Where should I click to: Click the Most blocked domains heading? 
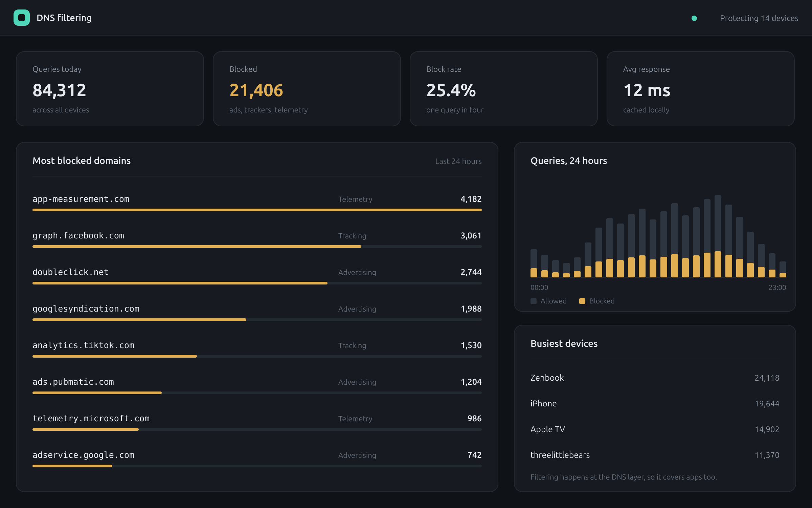tap(82, 161)
